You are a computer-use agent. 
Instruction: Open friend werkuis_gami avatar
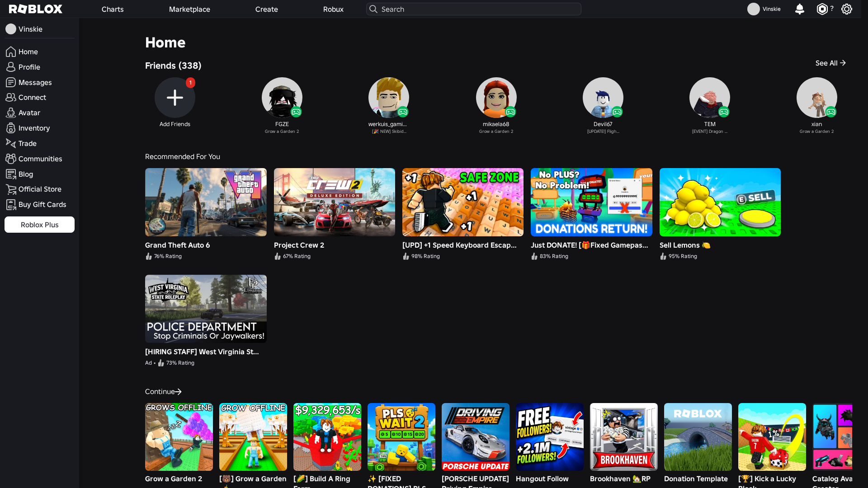click(x=389, y=98)
